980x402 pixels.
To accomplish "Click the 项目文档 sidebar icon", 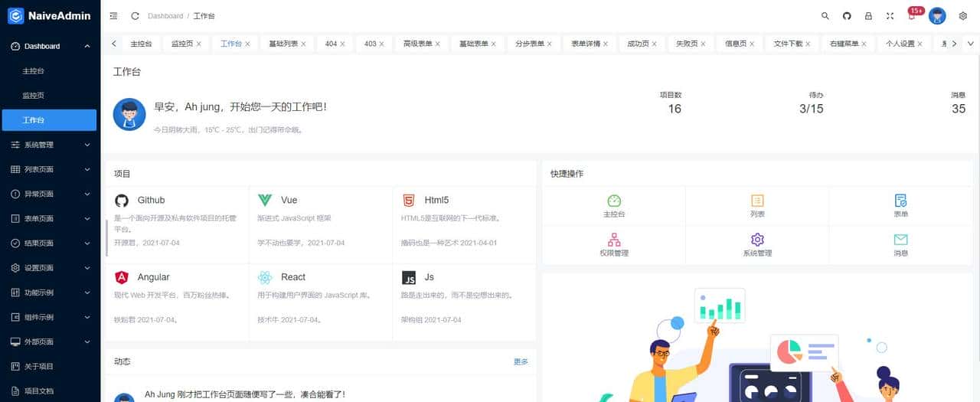I will pyautogui.click(x=15, y=391).
